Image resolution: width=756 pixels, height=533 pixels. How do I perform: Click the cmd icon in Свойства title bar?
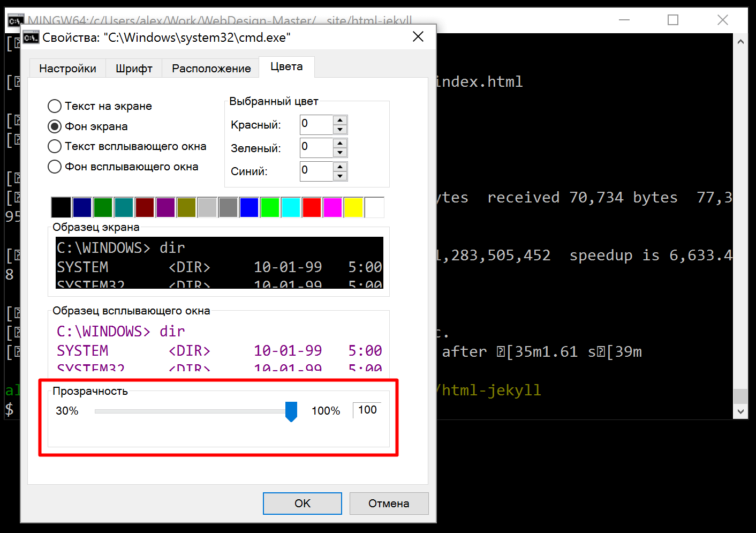[31, 37]
